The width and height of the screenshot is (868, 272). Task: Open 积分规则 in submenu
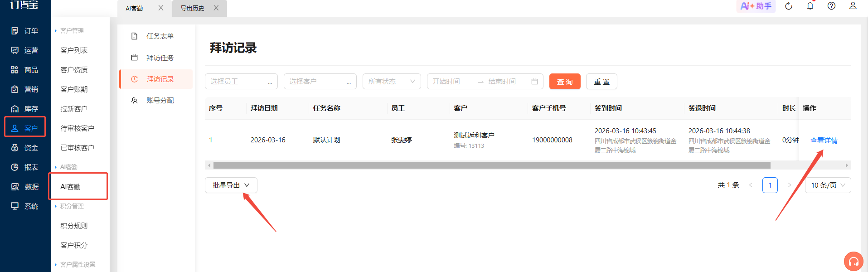(74, 226)
